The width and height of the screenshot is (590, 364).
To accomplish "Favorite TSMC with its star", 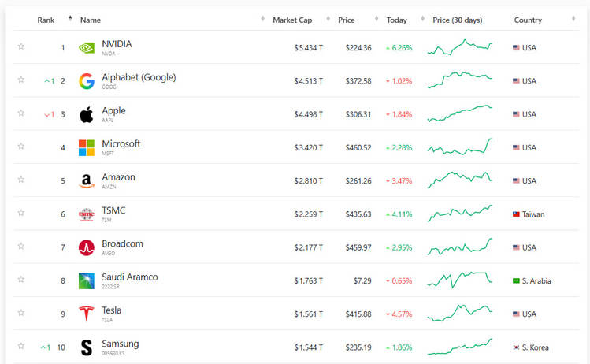I will point(21,213).
